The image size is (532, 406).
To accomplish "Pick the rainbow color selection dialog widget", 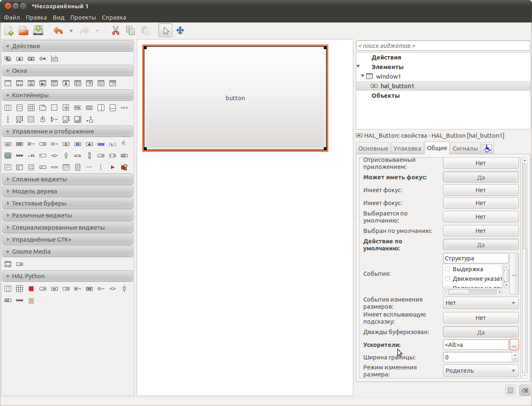I will [x=43, y=83].
